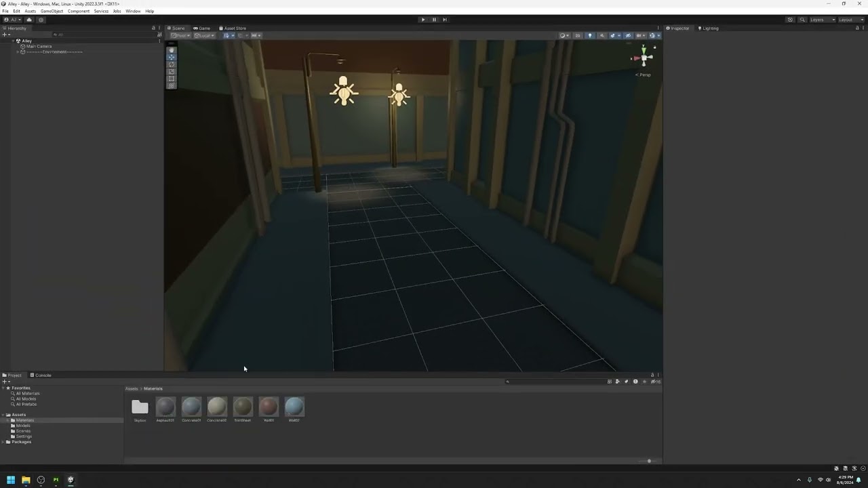Open the Layout dropdown
868x488 pixels.
[x=850, y=20]
